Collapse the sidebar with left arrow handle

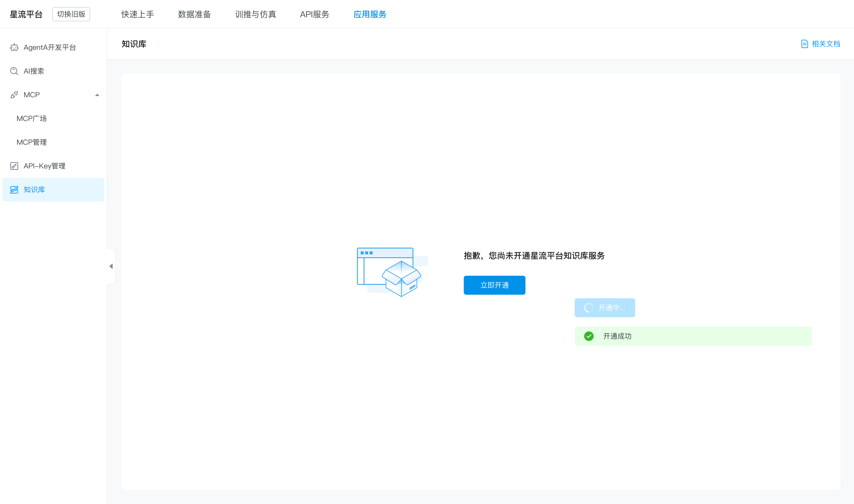(x=111, y=266)
